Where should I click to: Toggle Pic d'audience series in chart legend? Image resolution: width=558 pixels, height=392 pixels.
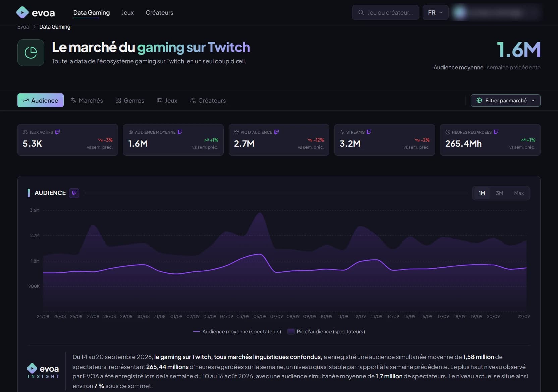(x=326, y=331)
